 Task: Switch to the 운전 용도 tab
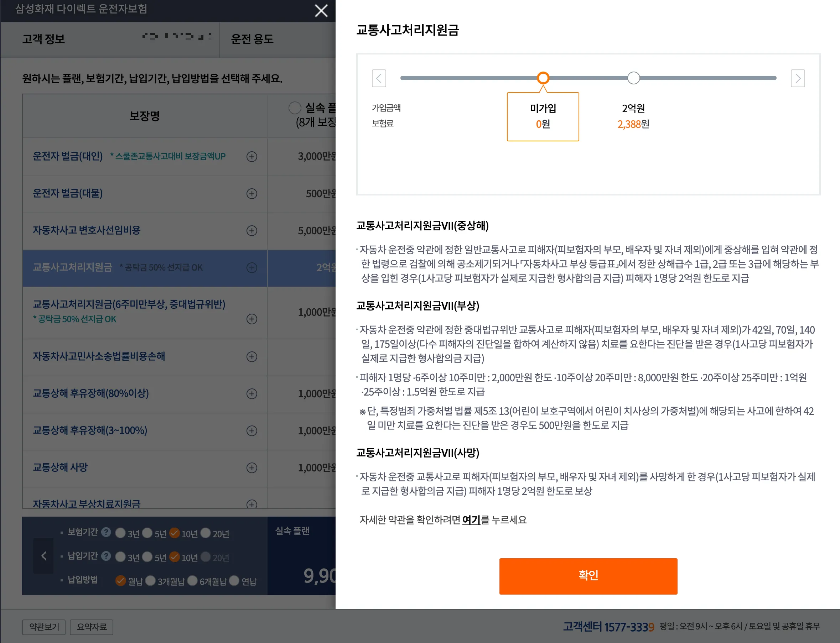coord(252,40)
